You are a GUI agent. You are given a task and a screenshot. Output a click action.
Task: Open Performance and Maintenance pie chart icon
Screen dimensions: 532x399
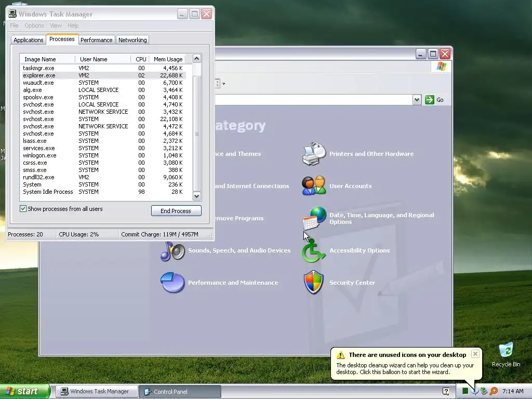coord(172,282)
